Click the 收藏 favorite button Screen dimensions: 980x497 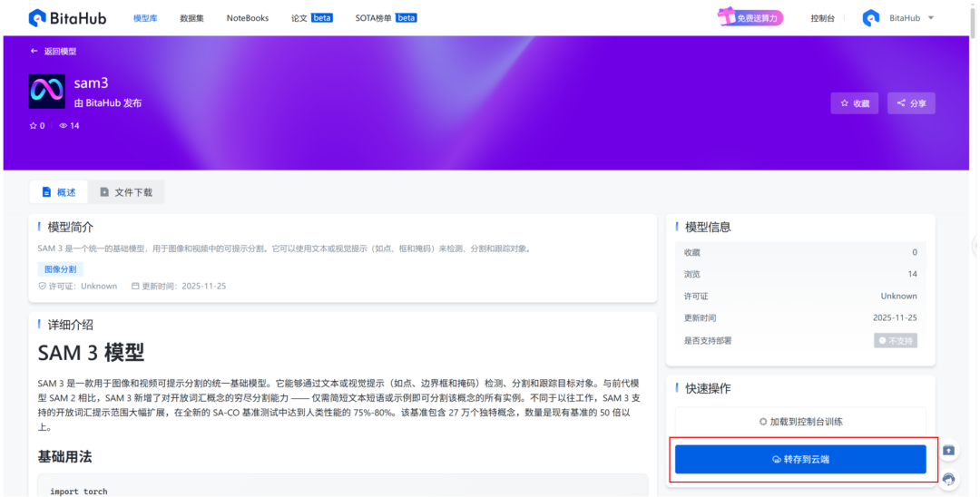pos(855,103)
